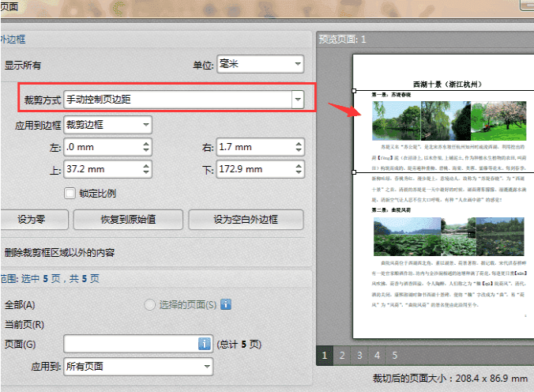Click the 设为空白外边框 button
This screenshot has height=392, width=534.
click(246, 220)
